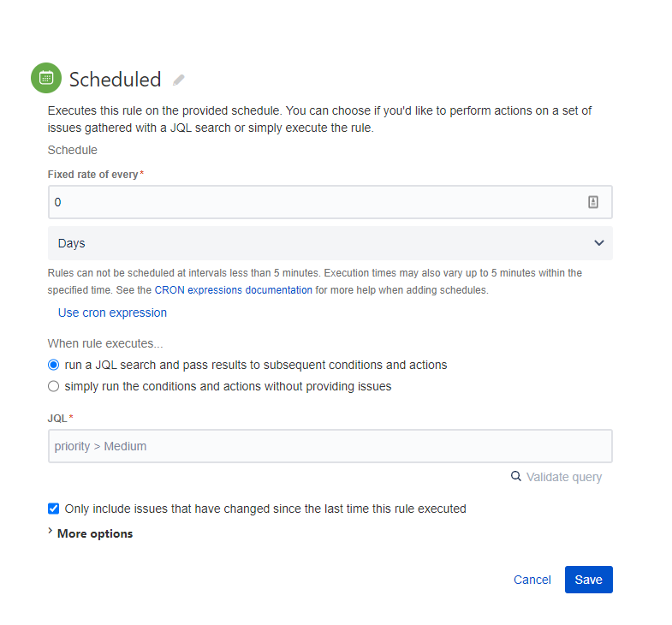Click the More options chevron arrow
Screen dimensions: 672x625
coord(51,531)
